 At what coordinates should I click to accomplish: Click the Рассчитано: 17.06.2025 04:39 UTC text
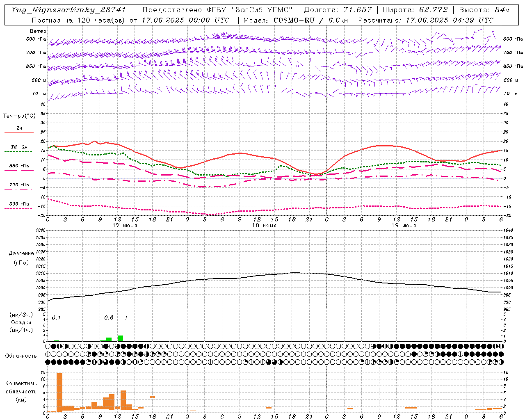click(426, 20)
